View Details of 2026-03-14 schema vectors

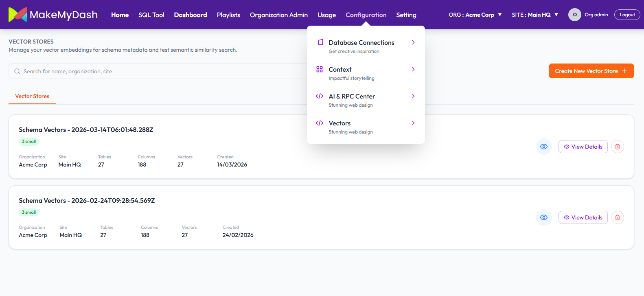[583, 147]
